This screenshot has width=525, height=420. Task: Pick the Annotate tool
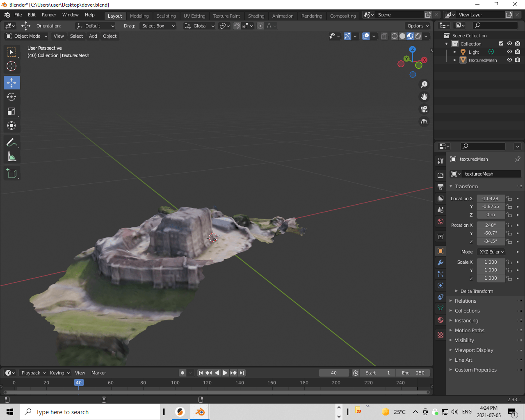point(11,142)
